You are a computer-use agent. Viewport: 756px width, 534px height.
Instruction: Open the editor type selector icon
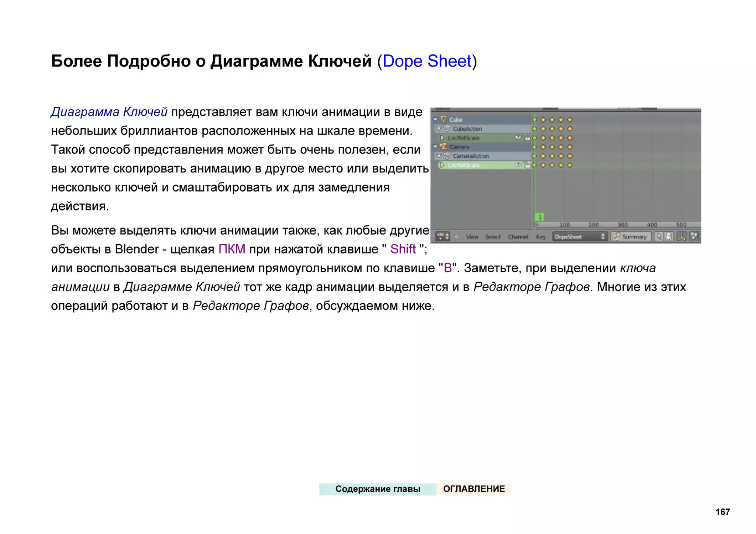click(x=443, y=236)
